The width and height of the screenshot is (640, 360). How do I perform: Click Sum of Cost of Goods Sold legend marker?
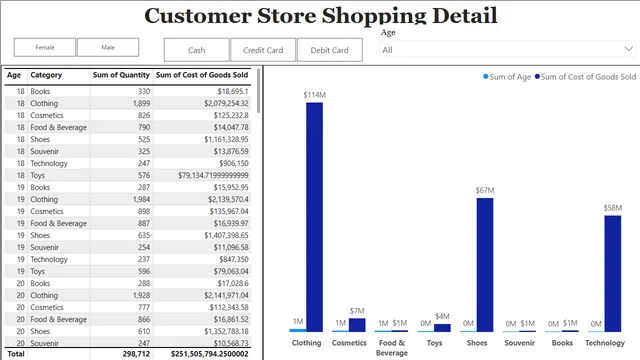point(537,77)
